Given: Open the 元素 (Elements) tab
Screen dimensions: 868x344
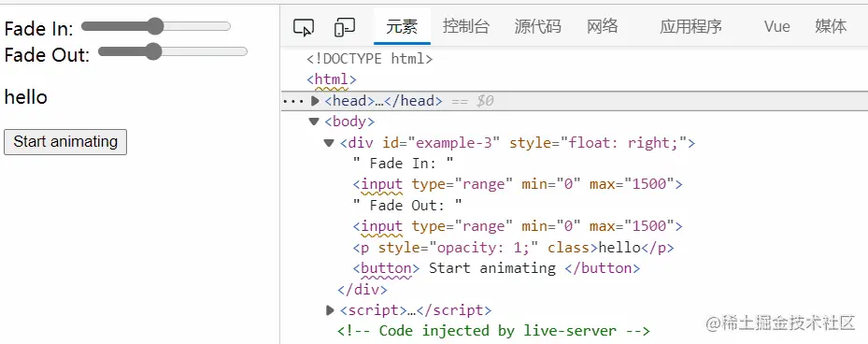Looking at the screenshot, I should click(402, 26).
